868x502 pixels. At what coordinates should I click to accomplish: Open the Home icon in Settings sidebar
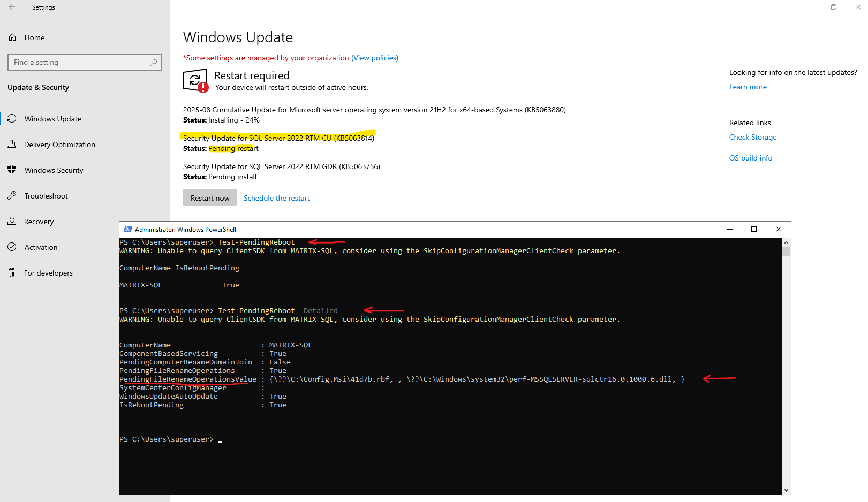[12, 37]
